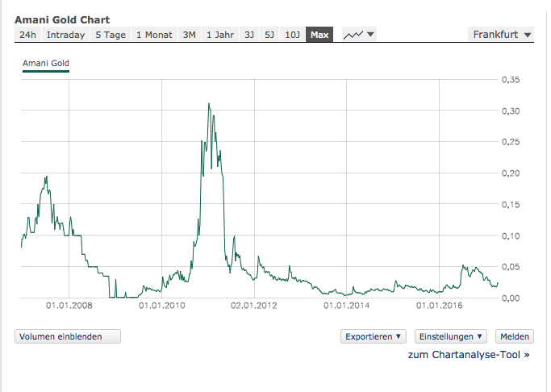Select the 3J range tab
The image size is (551, 392).
pyautogui.click(x=249, y=35)
